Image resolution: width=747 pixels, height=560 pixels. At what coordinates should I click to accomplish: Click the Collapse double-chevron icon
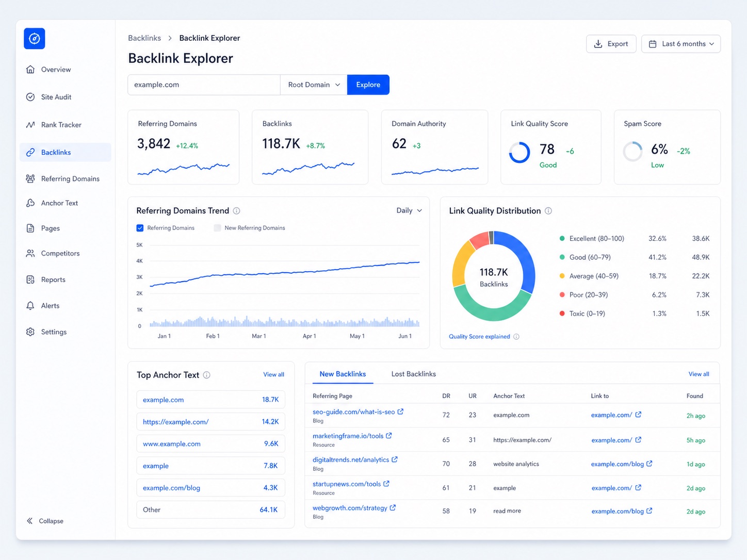pyautogui.click(x=30, y=521)
